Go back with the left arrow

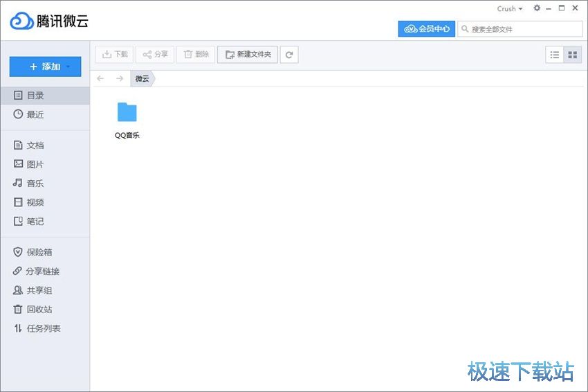(x=100, y=78)
